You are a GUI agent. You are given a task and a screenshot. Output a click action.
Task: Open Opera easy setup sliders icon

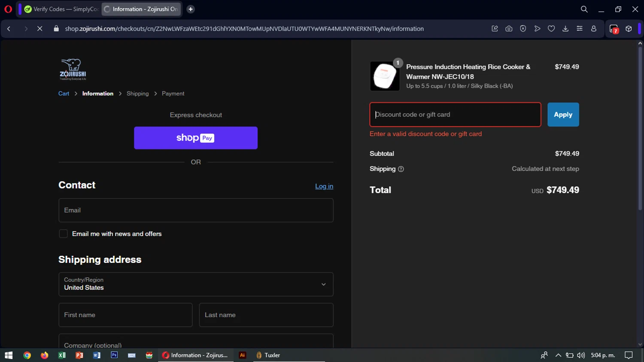[580, 29]
